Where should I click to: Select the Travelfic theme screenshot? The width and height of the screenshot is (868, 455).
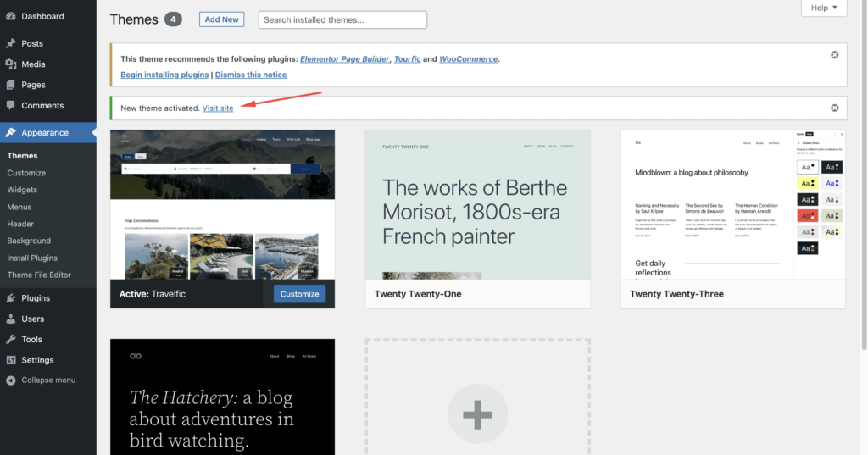tap(223, 205)
